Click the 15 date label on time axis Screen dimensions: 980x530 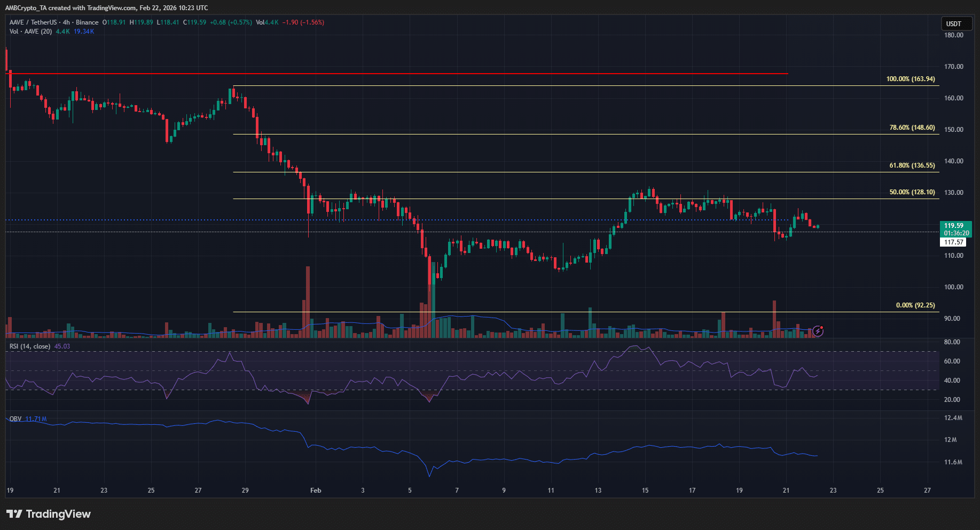[x=645, y=490]
